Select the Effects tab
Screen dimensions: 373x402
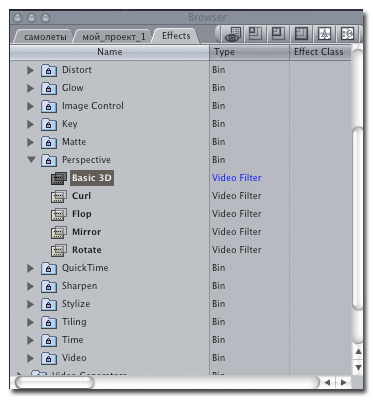point(176,36)
